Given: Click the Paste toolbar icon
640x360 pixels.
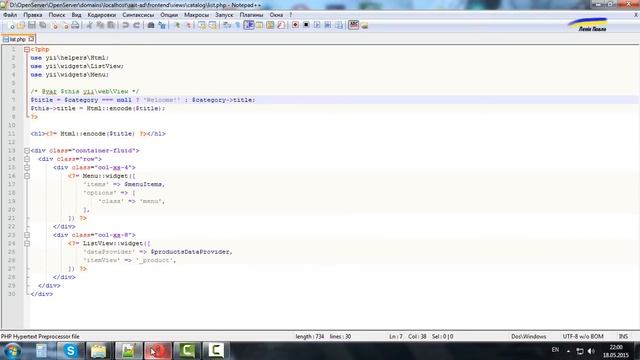Looking at the screenshot, I should pyautogui.click(x=111, y=25).
